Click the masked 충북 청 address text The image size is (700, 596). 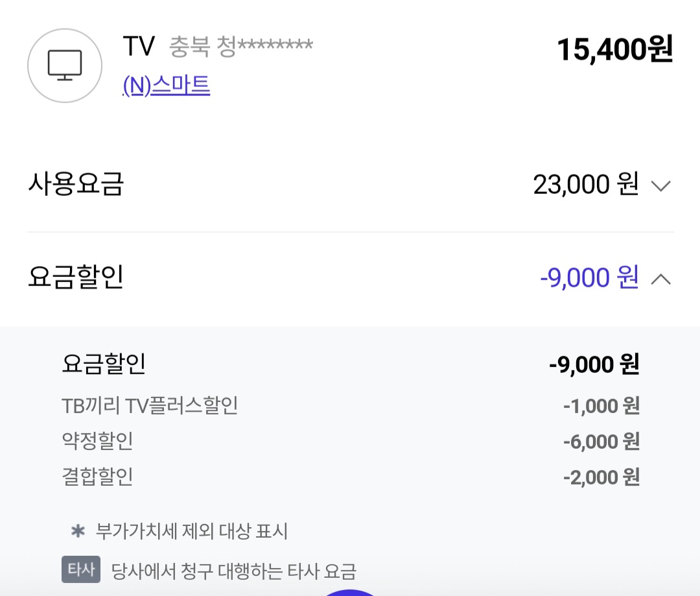(x=240, y=47)
